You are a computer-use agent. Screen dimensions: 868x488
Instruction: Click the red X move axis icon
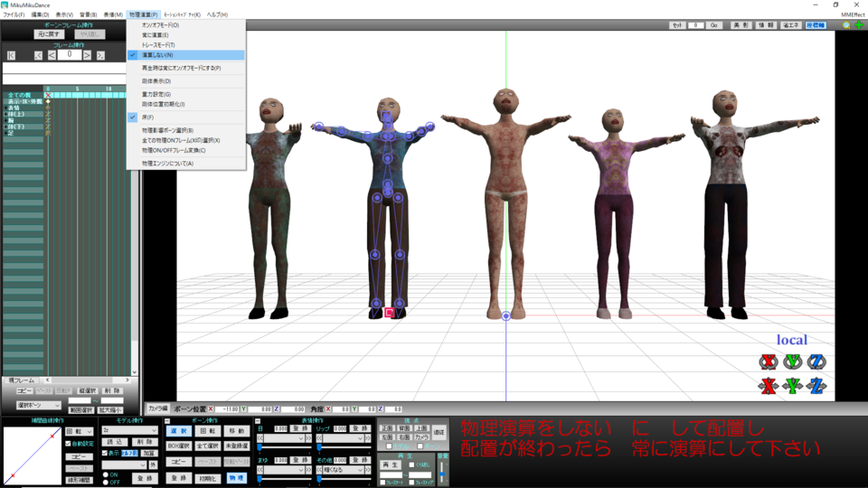click(768, 386)
